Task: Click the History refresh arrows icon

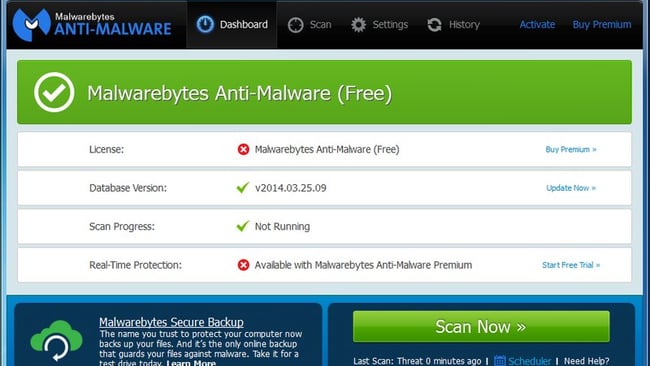Action: coord(434,25)
